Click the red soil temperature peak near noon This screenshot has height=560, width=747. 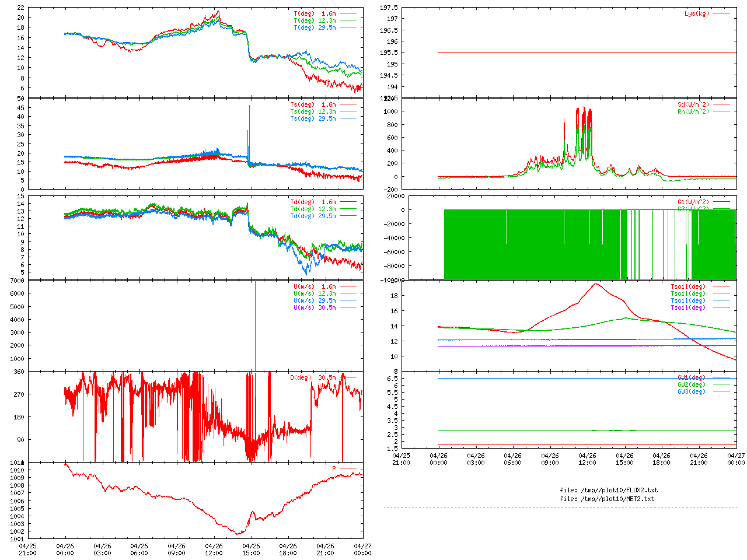tap(596, 284)
